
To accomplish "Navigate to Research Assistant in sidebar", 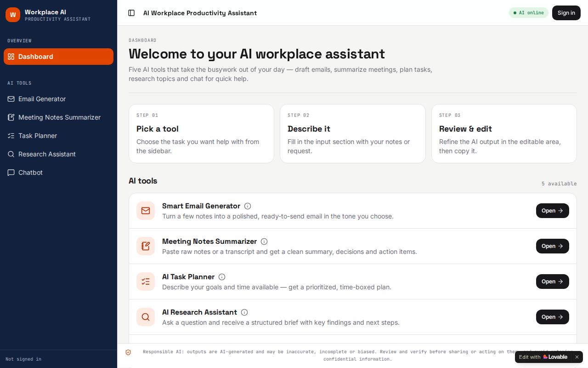I will click(58, 154).
